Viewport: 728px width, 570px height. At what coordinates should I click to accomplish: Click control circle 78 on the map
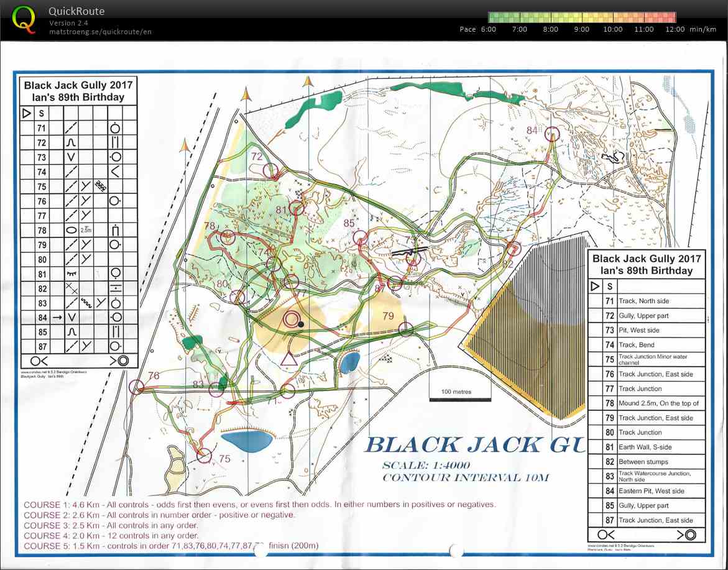228,237
